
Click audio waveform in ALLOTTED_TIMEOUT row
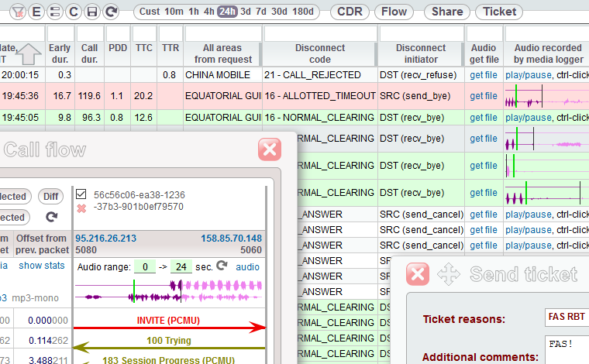547,96
